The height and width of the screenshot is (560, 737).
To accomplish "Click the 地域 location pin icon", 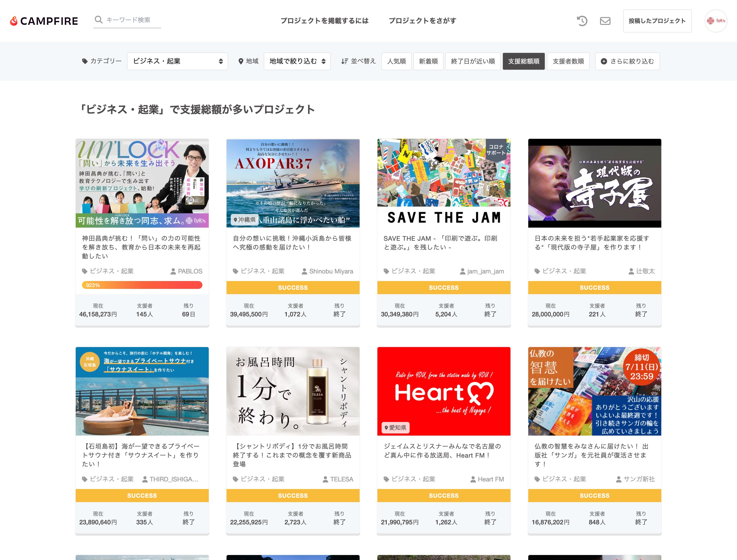I will click(x=241, y=61).
